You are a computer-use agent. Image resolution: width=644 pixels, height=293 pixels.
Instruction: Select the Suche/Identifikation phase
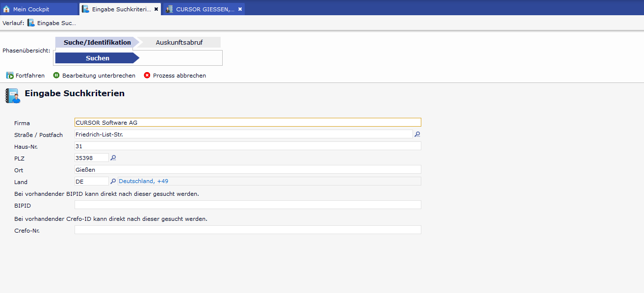pos(97,43)
